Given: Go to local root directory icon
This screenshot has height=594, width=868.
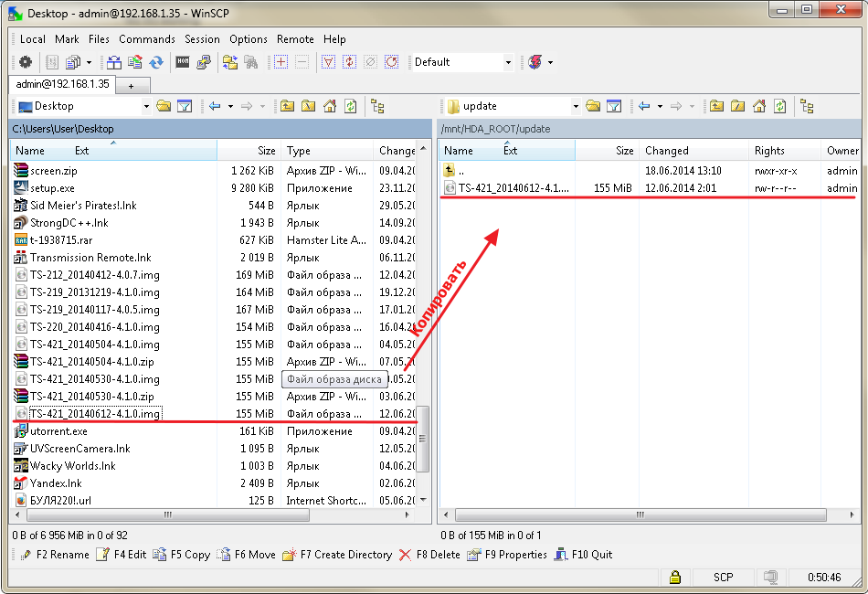Looking at the screenshot, I should tap(308, 106).
